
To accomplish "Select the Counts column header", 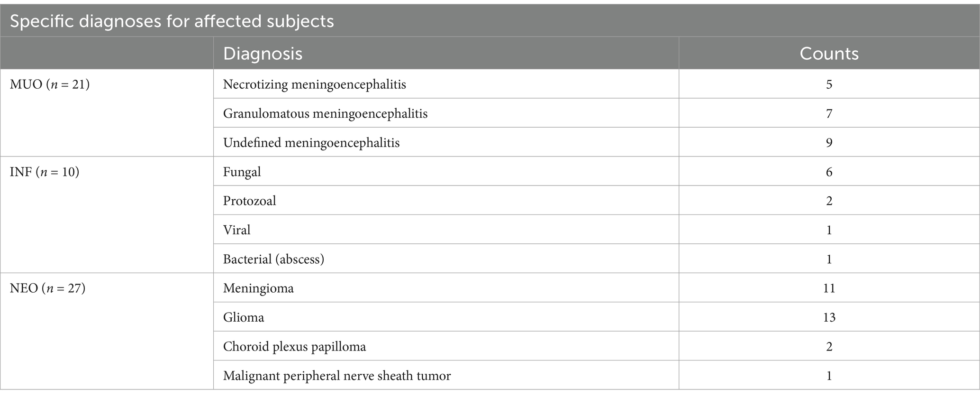I will 829,54.
